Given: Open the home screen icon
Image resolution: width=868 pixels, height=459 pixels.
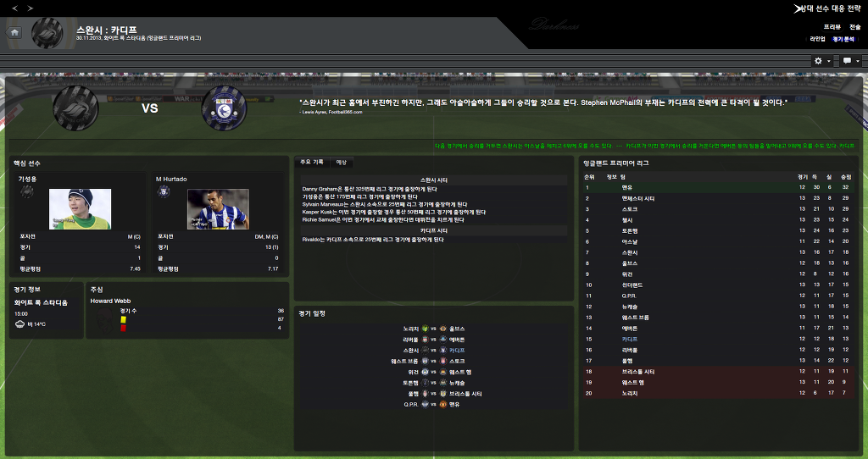Looking at the screenshot, I should click(x=14, y=33).
